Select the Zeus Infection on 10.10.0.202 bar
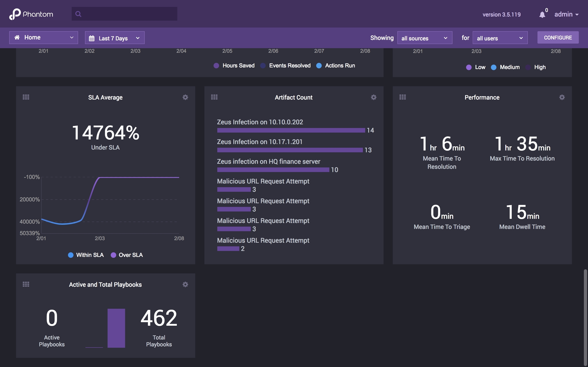Image resolution: width=588 pixels, height=367 pixels. click(290, 130)
